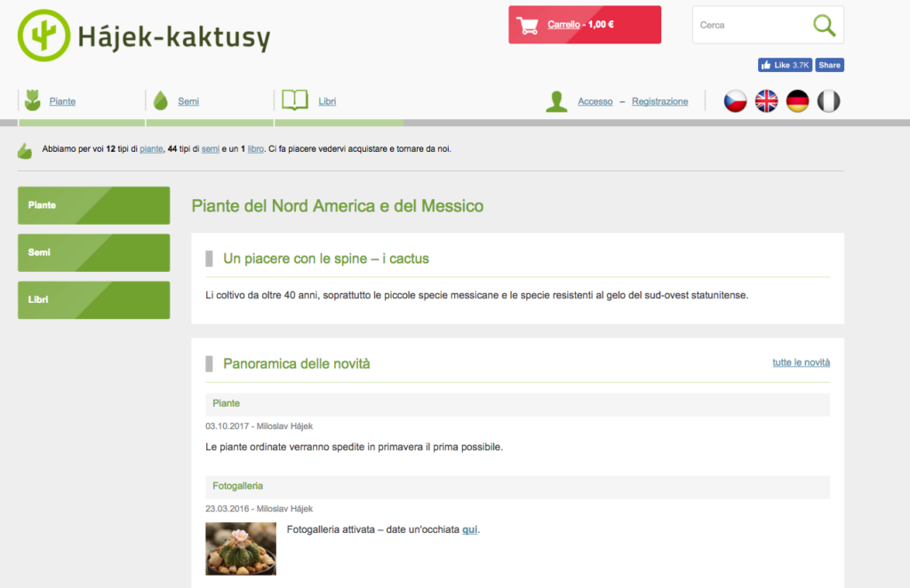
Task: Click the Registrazione link
Action: 660,101
